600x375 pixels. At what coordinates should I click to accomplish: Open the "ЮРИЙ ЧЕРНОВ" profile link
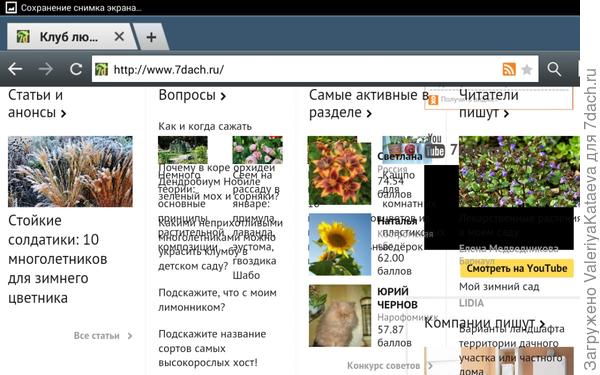[397, 298]
